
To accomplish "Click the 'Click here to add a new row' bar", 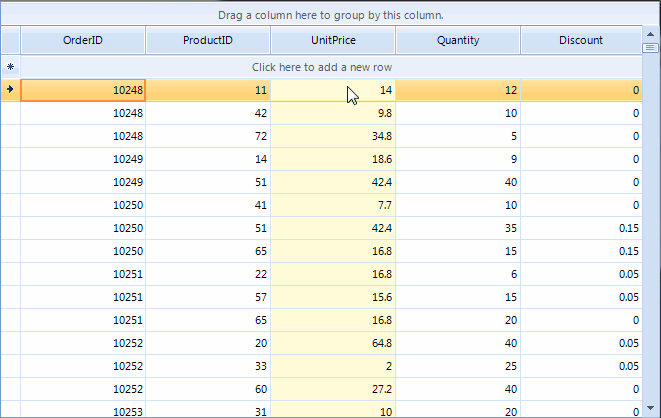I will 335,67.
